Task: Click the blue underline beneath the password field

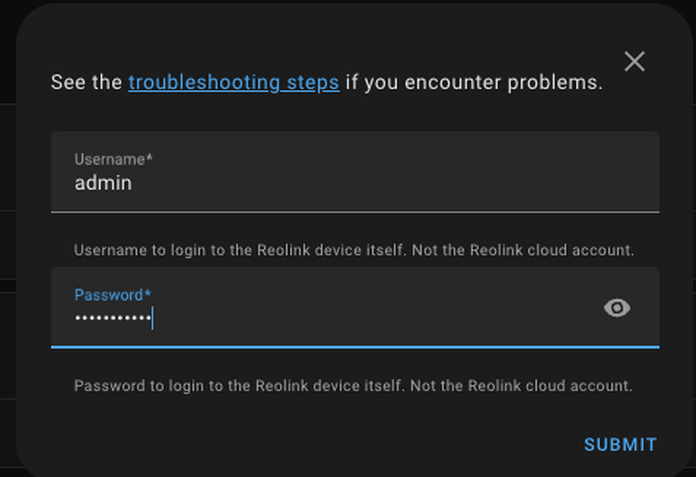Action: [355, 347]
